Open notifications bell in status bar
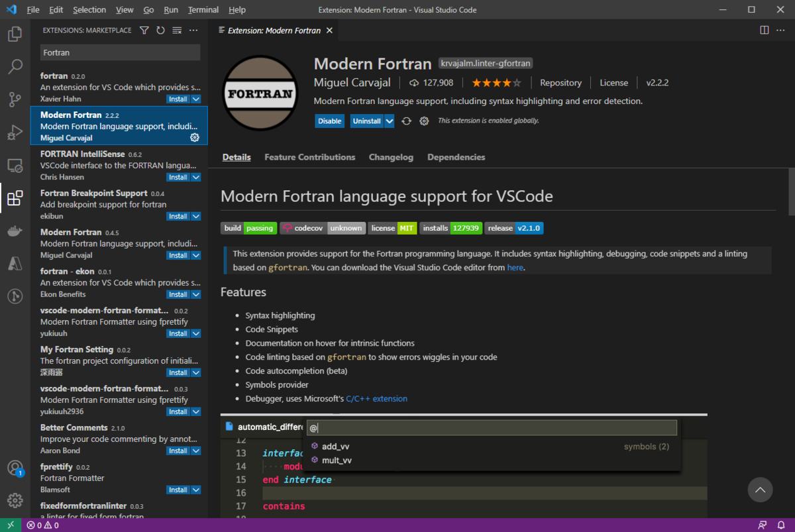The image size is (795, 532). pos(781,525)
